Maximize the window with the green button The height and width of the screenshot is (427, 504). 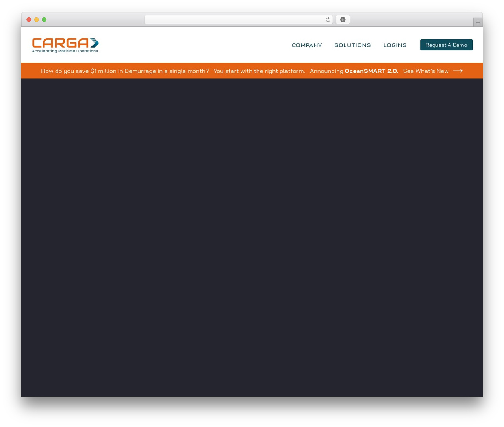pos(44,20)
